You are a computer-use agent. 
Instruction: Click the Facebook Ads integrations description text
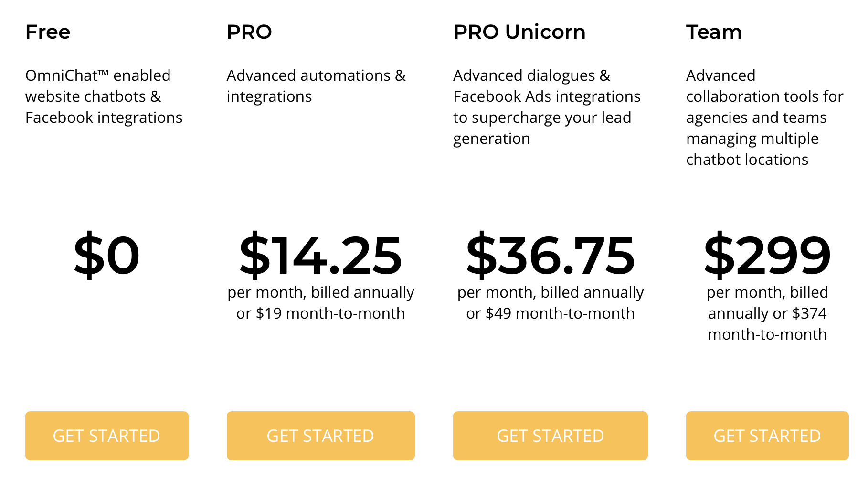547,107
